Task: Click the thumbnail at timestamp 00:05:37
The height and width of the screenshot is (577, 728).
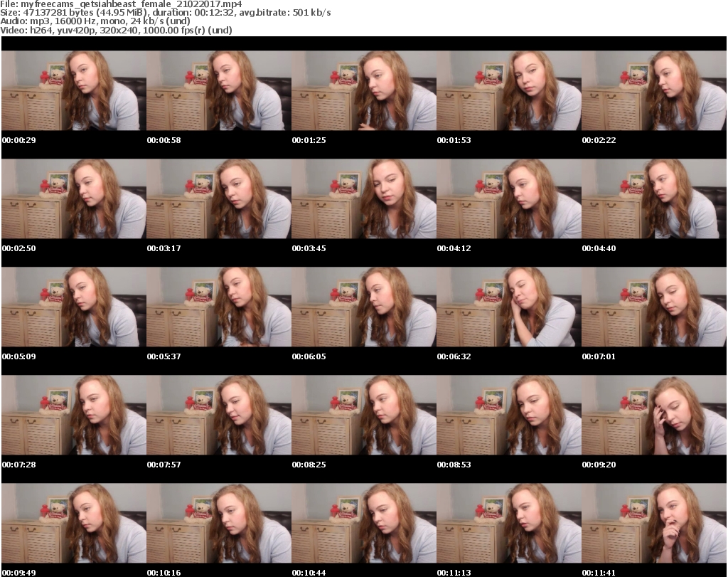Action: pos(219,307)
